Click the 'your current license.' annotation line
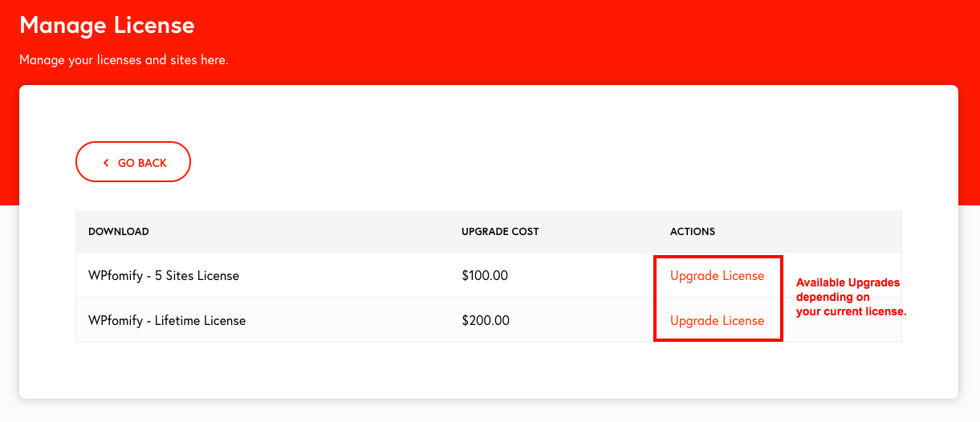Screen dimensions: 980x422 pos(851,311)
